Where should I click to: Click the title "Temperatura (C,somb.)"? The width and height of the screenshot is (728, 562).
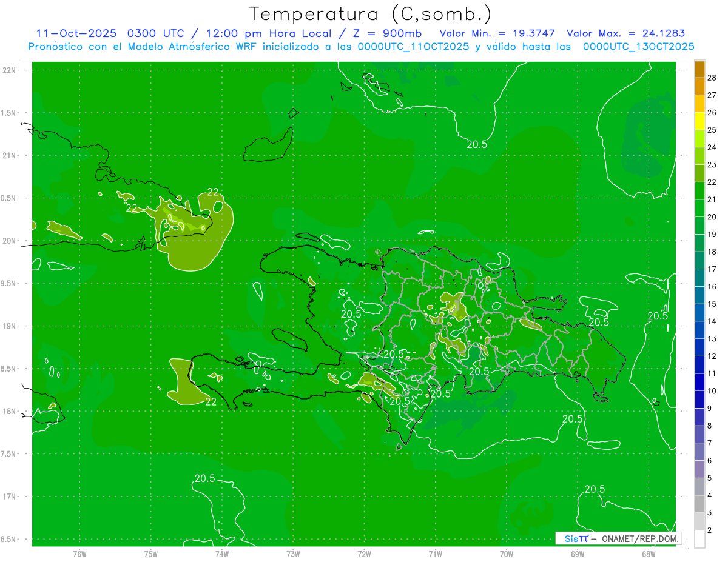370,15
